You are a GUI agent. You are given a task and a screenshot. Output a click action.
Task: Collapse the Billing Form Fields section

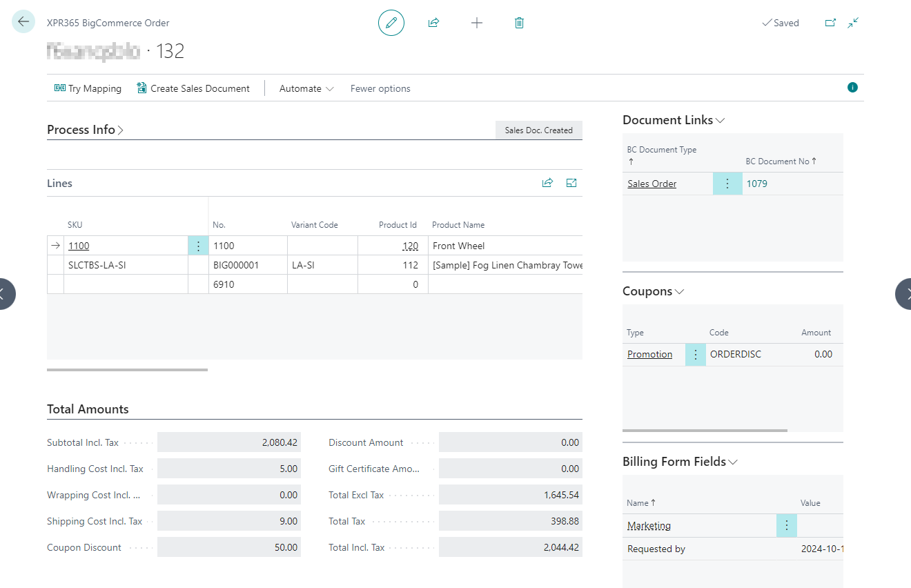[680, 462]
